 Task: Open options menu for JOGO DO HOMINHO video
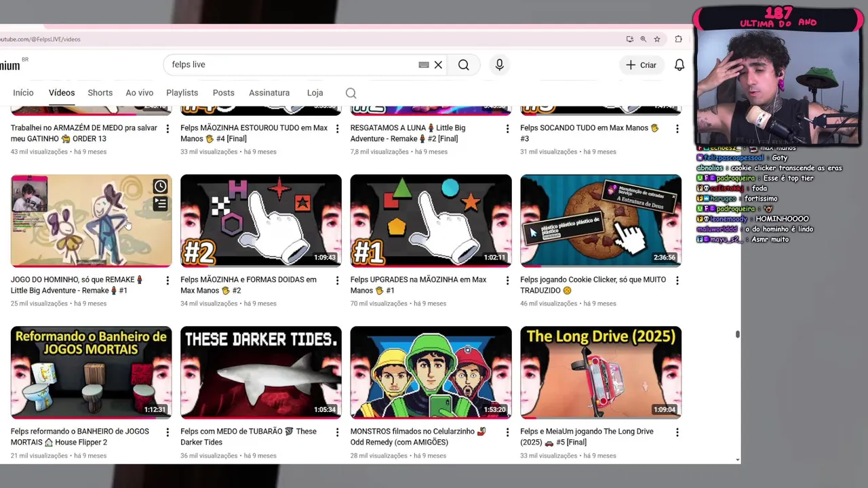(x=167, y=281)
